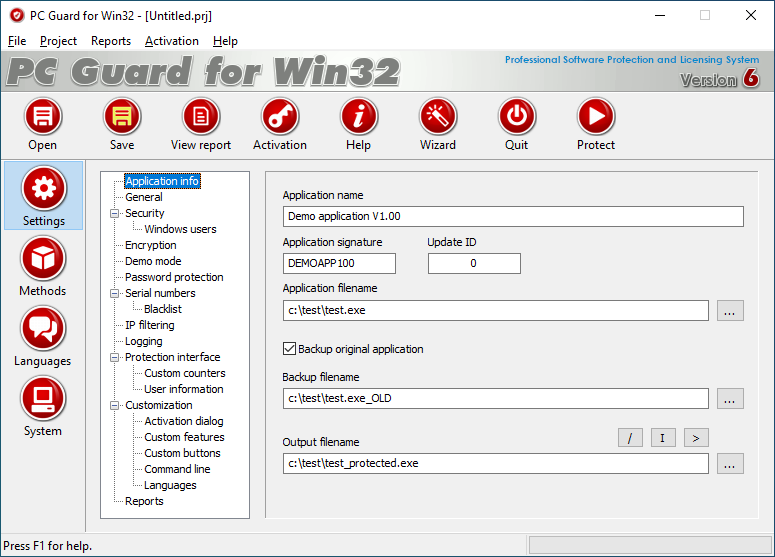Launch the Activation key icon in toolbar
The image size is (775, 557).
coord(280,117)
